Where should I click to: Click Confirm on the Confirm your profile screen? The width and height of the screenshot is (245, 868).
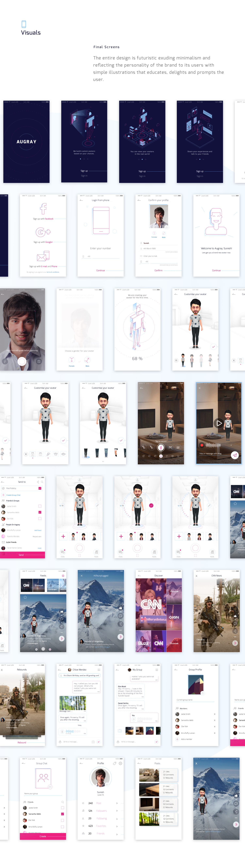158,271
